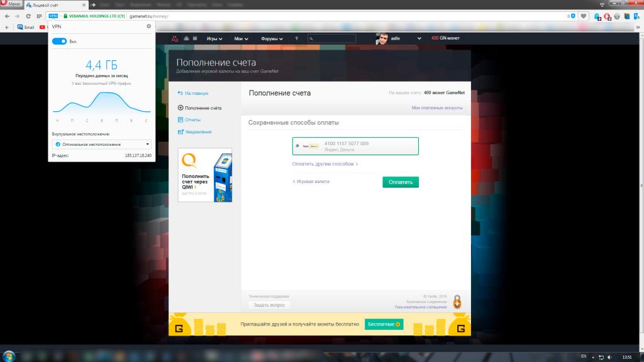The height and width of the screenshot is (362, 644).
Task: Go to "На главную" in the sidebar
Action: coord(193,93)
